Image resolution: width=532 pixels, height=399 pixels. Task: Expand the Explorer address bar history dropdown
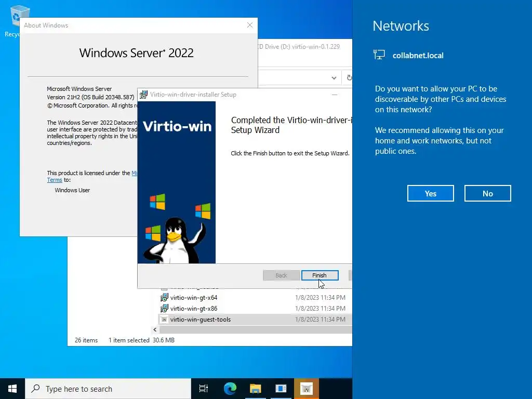334,78
